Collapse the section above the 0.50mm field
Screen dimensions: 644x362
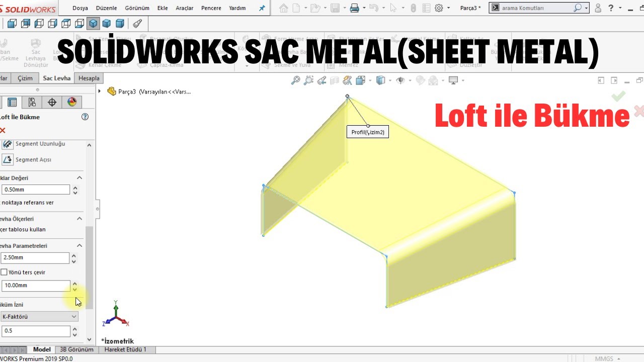click(79, 178)
